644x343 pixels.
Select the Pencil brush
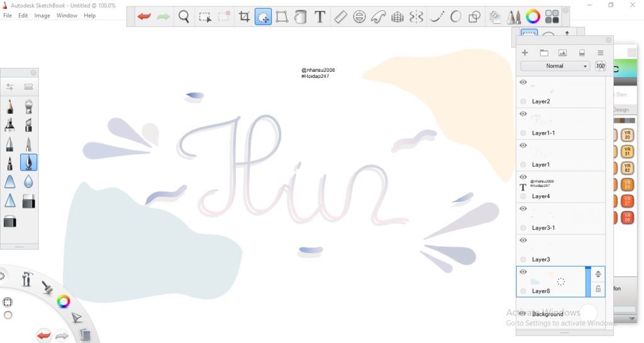10,106
